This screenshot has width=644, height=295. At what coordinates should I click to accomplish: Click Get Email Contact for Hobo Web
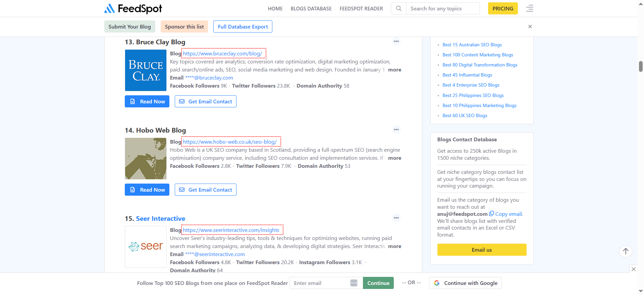[206, 190]
